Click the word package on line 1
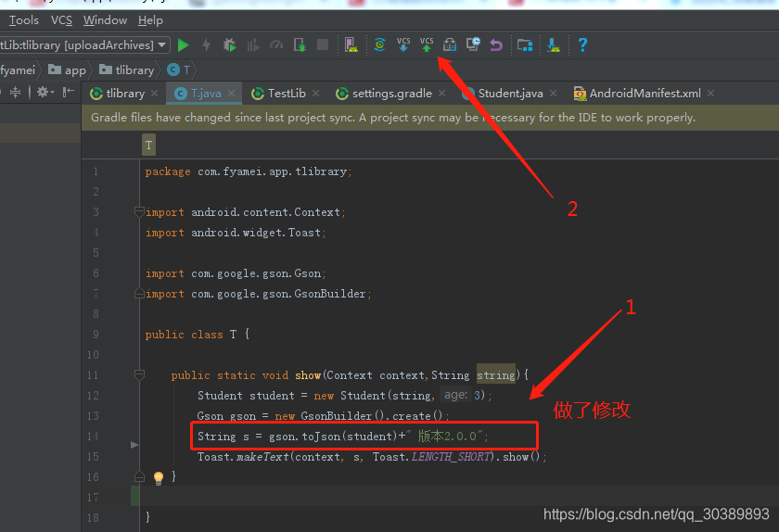The width and height of the screenshot is (779, 532). pos(168,171)
